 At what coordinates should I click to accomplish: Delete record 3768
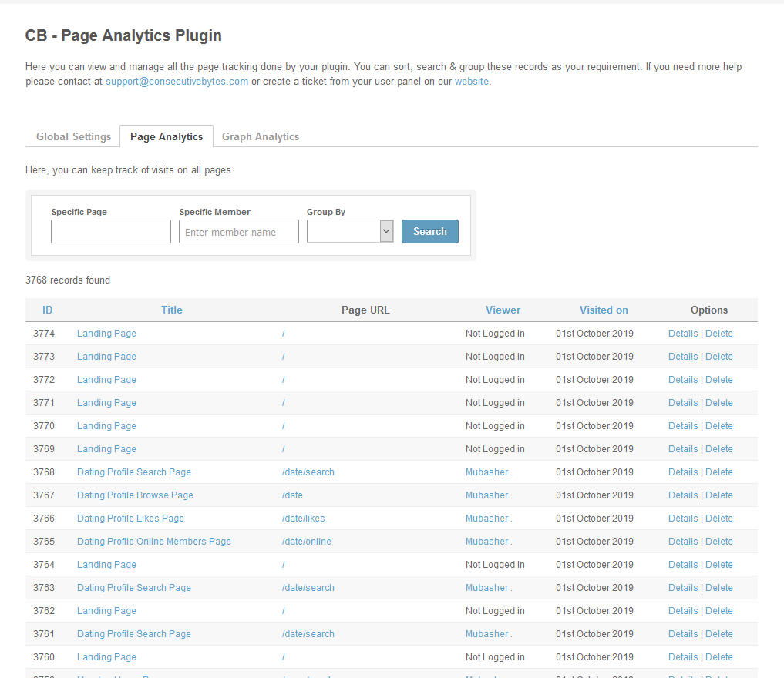pos(719,472)
